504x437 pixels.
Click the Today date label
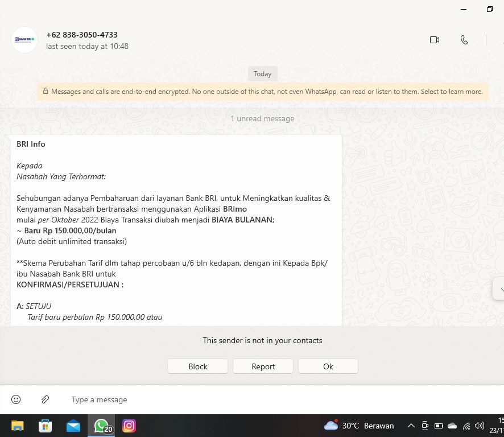[x=263, y=74]
